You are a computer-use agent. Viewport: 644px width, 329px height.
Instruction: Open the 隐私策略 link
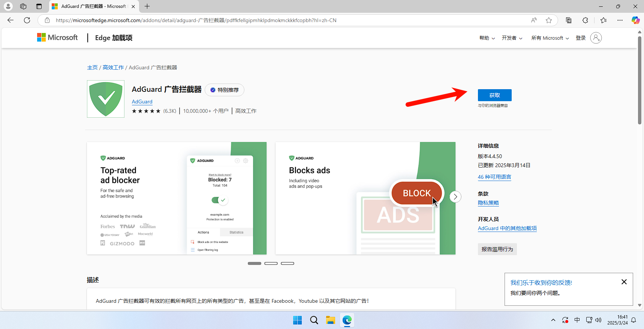point(488,203)
